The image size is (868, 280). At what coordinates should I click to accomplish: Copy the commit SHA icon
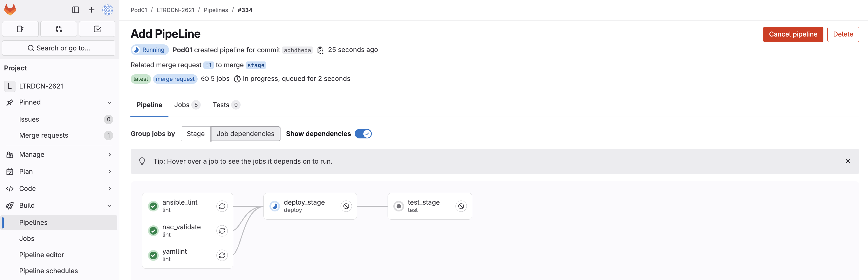point(320,50)
